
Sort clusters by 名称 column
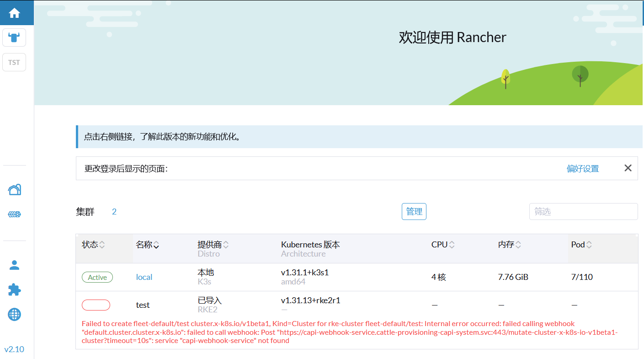(147, 245)
